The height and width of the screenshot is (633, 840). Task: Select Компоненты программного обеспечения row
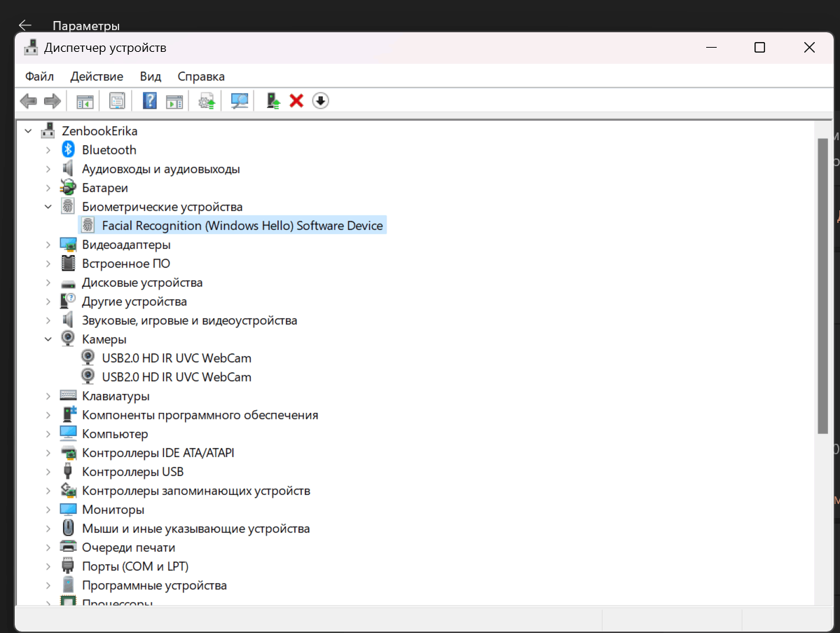pos(200,415)
